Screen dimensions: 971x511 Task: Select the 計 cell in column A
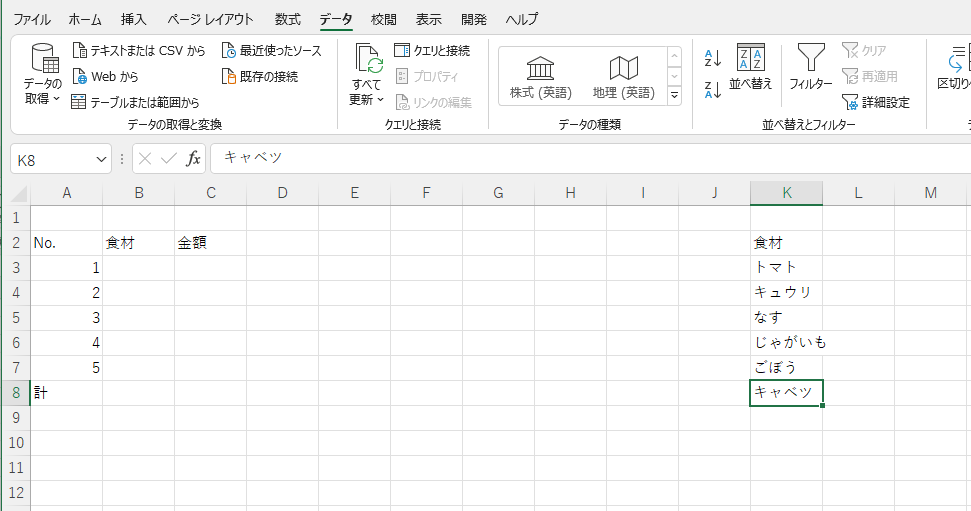(66, 393)
